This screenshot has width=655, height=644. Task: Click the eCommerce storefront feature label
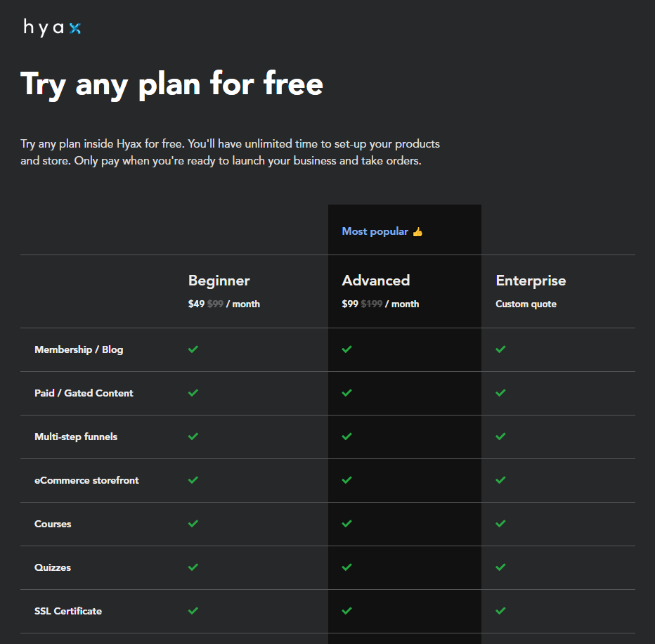(86, 480)
